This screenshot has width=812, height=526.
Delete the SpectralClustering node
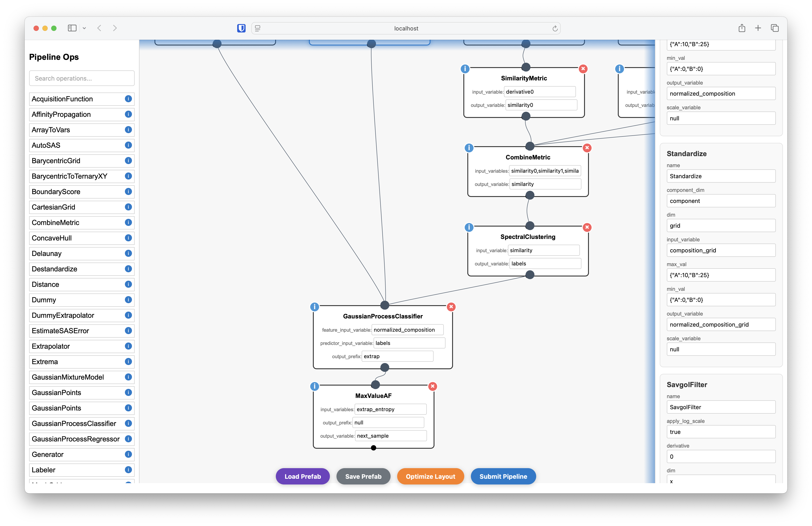(x=587, y=227)
